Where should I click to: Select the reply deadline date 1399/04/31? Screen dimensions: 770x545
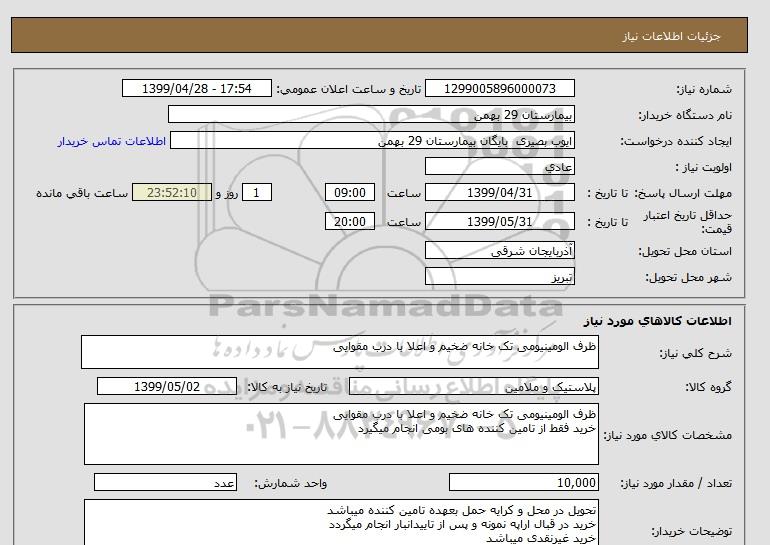(499, 192)
